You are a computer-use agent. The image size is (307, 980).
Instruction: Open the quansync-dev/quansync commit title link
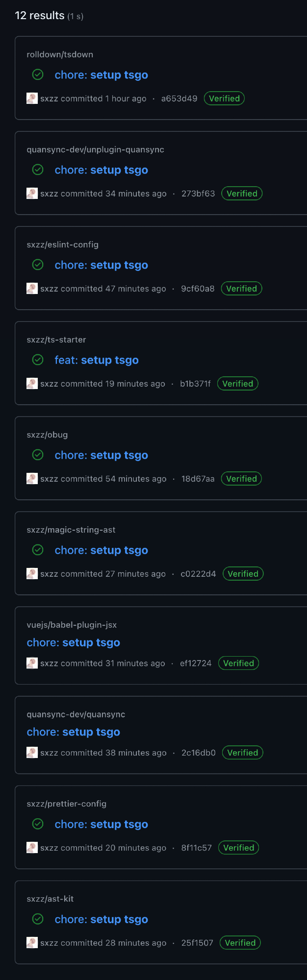74,732
